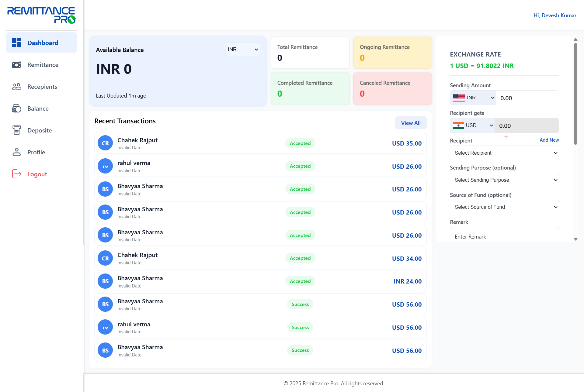The image size is (584, 392).
Task: Click the Remittance money icon in sidebar
Action: 17,65
